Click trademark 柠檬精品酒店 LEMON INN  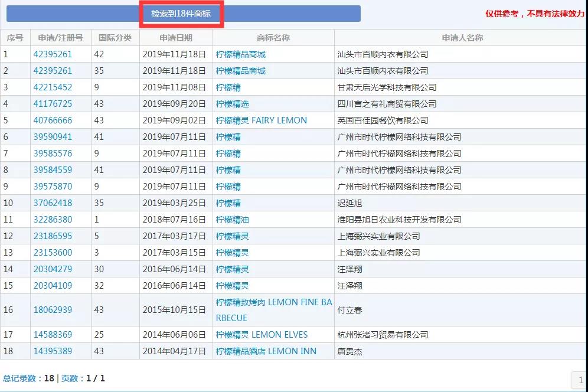point(266,351)
